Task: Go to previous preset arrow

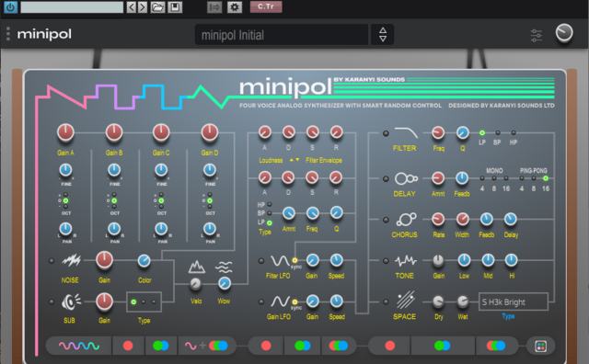Action: tap(131, 6)
